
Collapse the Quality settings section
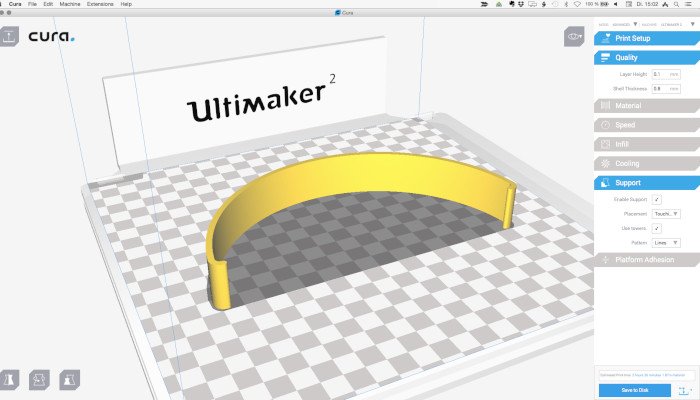click(x=647, y=58)
